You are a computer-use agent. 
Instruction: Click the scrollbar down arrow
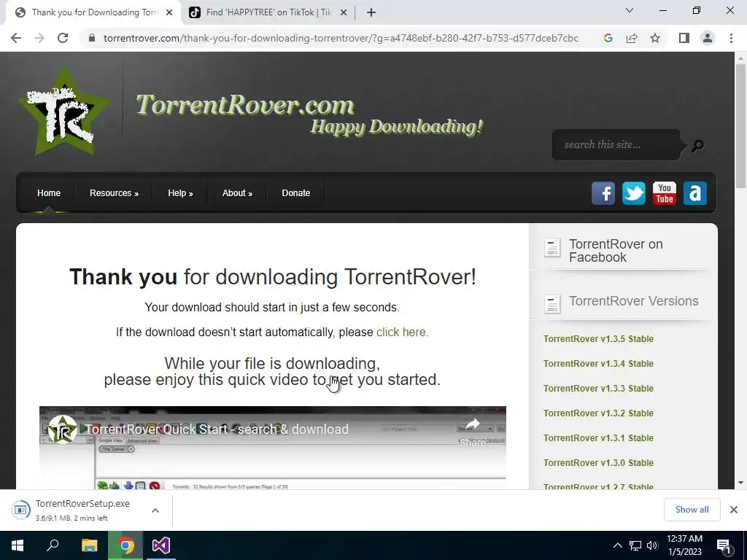(x=740, y=483)
